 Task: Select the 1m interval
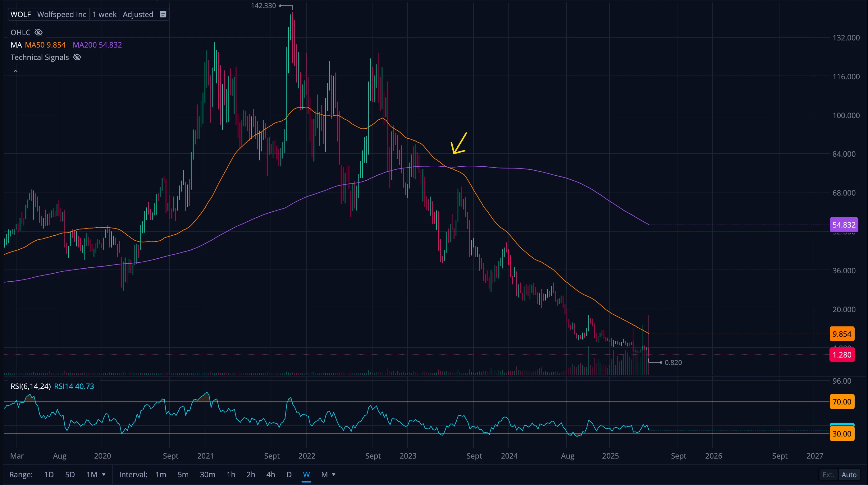coord(161,474)
